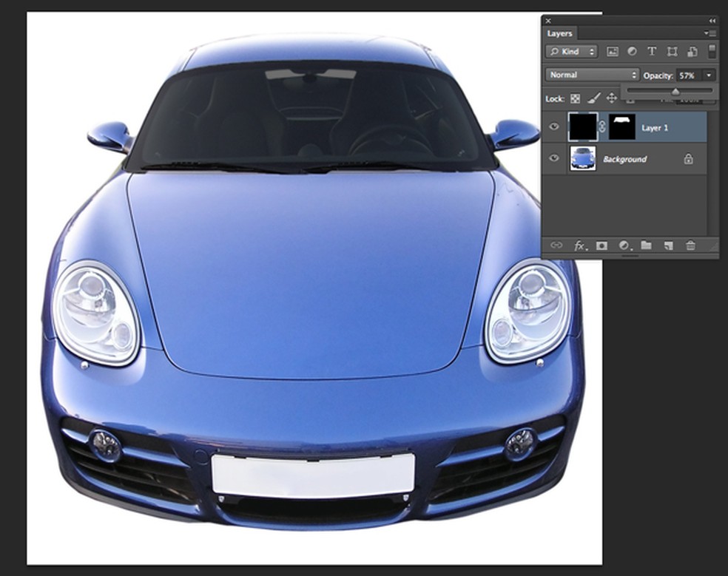Toggle the layer filter on/off switch
This screenshot has width=728, height=576.
[712, 51]
